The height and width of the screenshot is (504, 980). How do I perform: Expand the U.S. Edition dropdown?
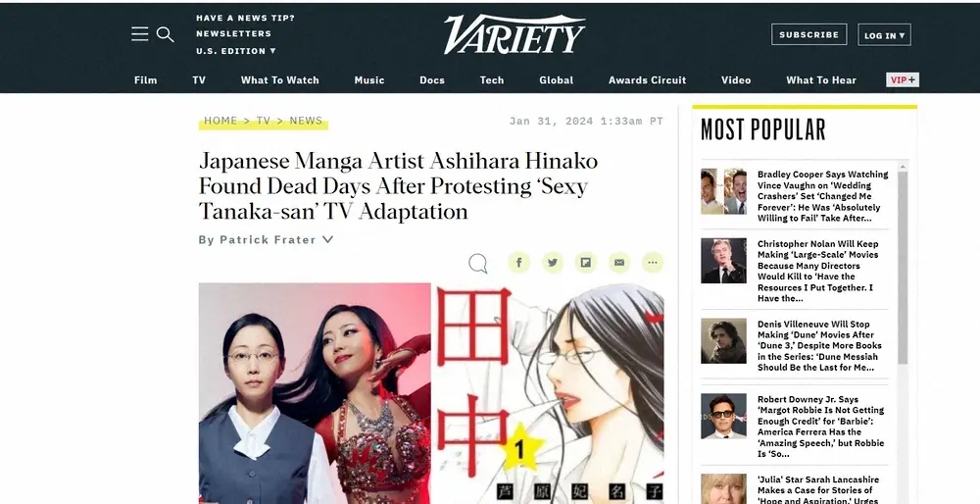[x=235, y=51]
